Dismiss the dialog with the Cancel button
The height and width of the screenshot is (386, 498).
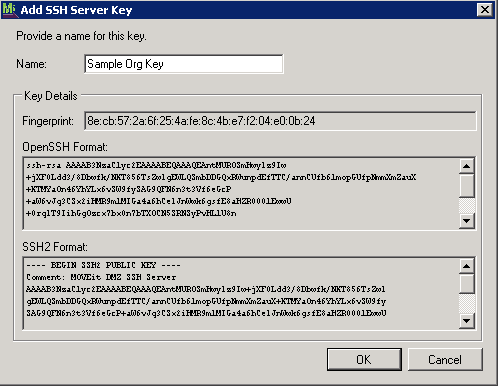(x=445, y=359)
